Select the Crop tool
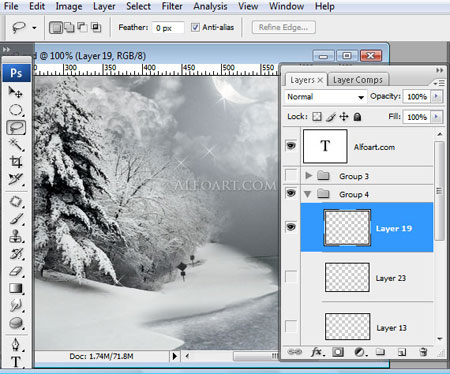Screen dimensions: 450x374 click(x=15, y=162)
